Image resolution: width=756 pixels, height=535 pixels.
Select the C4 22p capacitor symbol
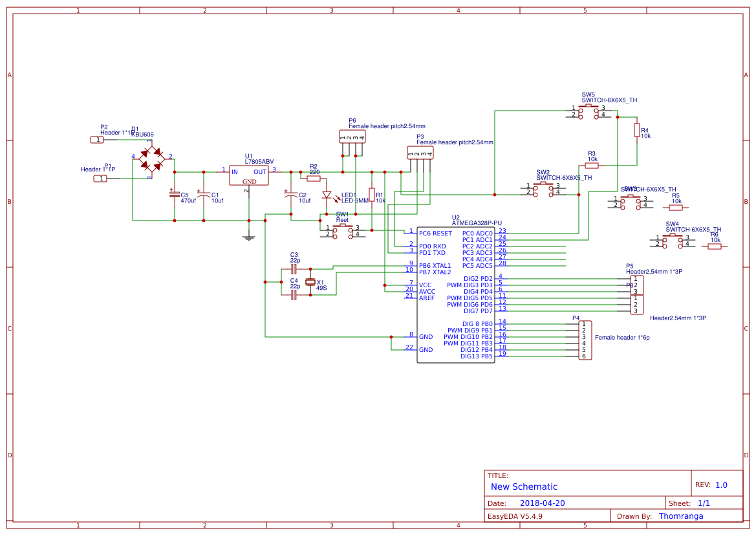pyautogui.click(x=294, y=295)
